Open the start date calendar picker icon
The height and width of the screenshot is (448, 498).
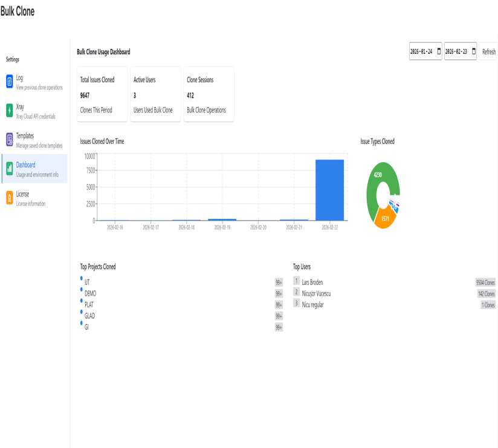pyautogui.click(x=439, y=51)
